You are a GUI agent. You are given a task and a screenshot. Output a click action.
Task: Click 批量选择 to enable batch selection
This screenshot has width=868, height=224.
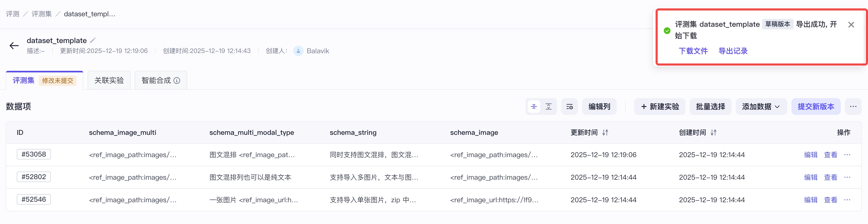[x=710, y=107]
